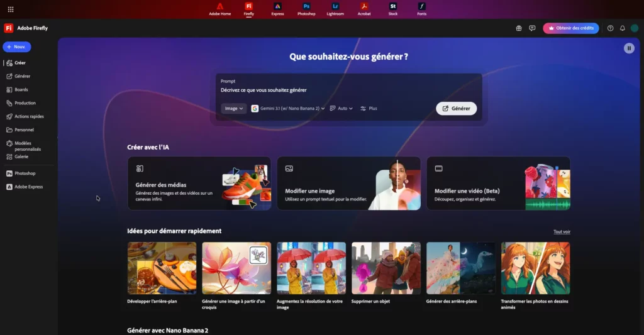Click Que souhaitez-vous générer heading

pyautogui.click(x=348, y=57)
